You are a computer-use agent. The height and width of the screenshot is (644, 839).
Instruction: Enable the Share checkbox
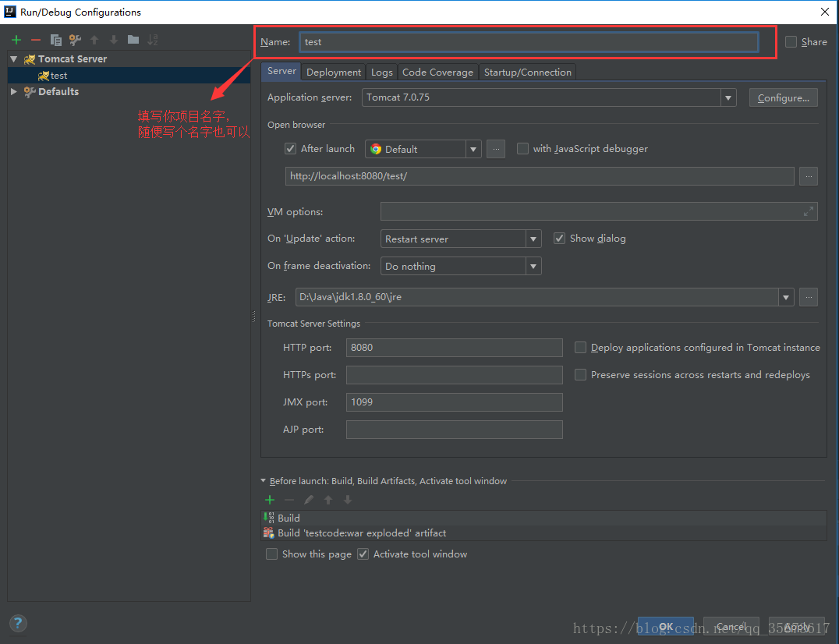[x=791, y=42]
